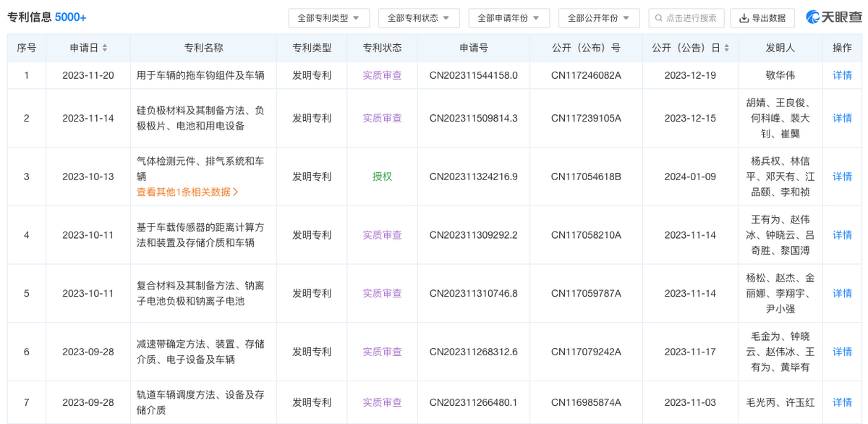Select publication number CN117058210A
Viewport: 868px width, 424px height.
[586, 235]
